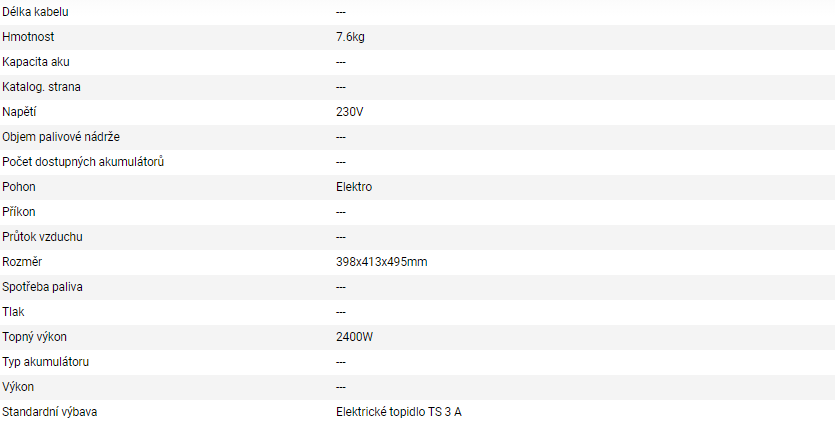The height and width of the screenshot is (425, 837).
Task: Select the Průtok vzduchu label
Action: click(x=42, y=237)
